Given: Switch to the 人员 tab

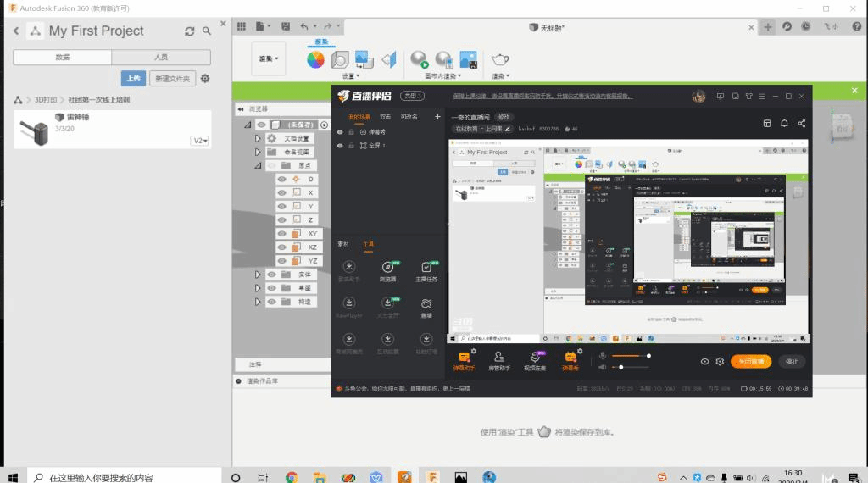Looking at the screenshot, I should point(161,57).
